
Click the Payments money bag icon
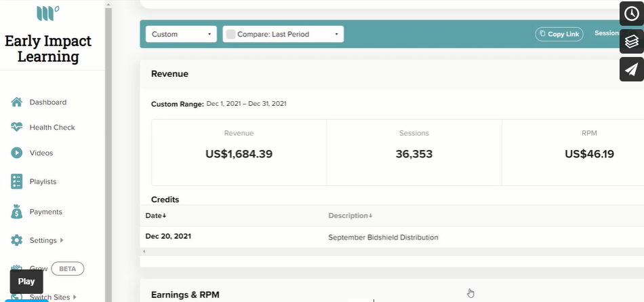click(x=16, y=212)
